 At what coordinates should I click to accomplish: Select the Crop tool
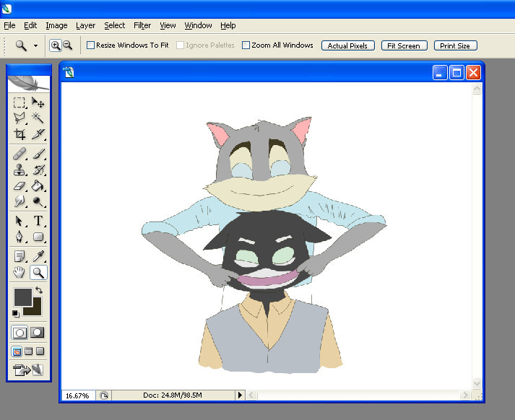[x=20, y=134]
